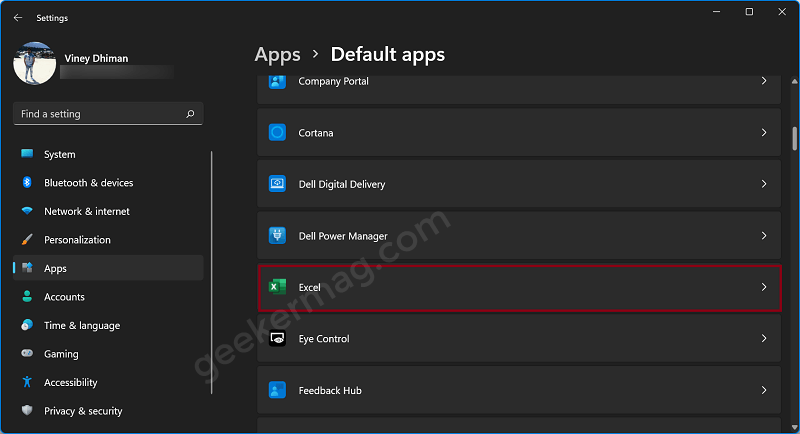Screen dimensions: 800x434
Task: Open Cortana default app settings
Action: click(519, 133)
